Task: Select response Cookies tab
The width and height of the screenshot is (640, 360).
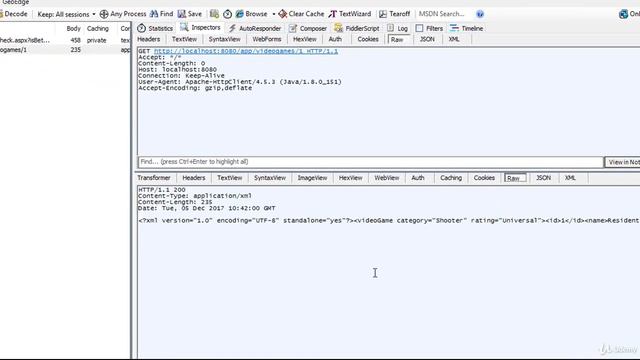Action: click(484, 178)
